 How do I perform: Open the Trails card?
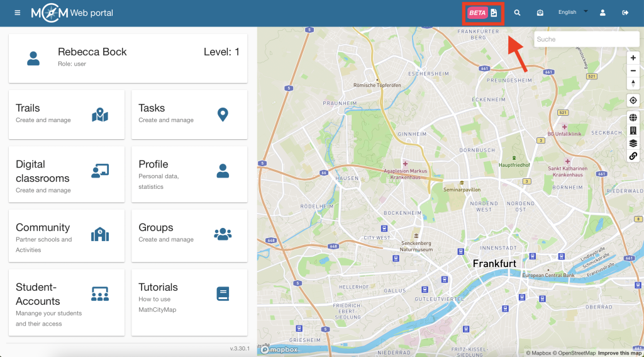67,115
